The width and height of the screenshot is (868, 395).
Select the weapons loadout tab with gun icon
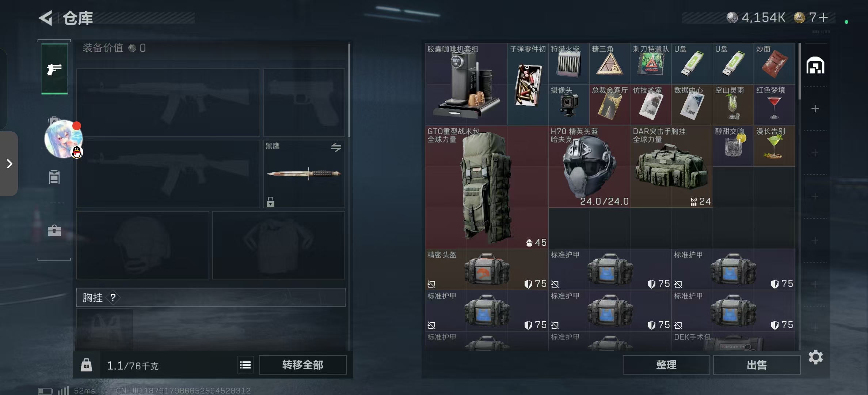(54, 69)
